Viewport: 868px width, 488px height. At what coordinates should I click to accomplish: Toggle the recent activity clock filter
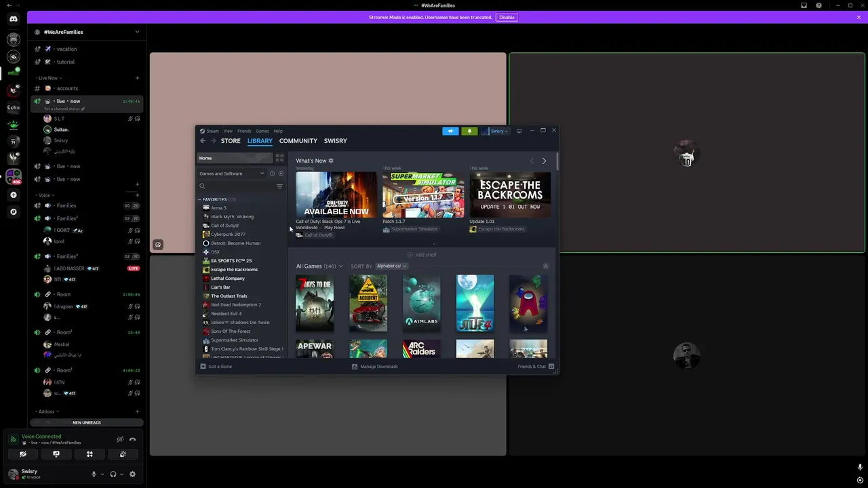coord(272,174)
